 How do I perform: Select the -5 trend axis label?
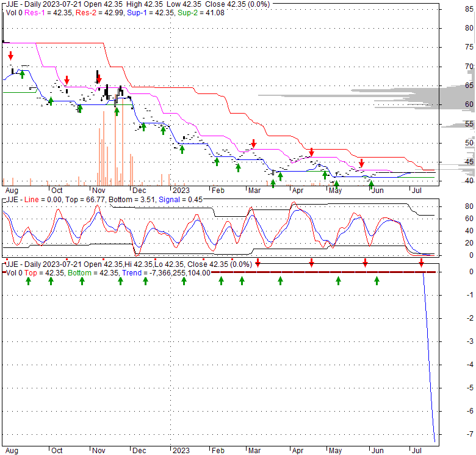pyautogui.click(x=470, y=388)
